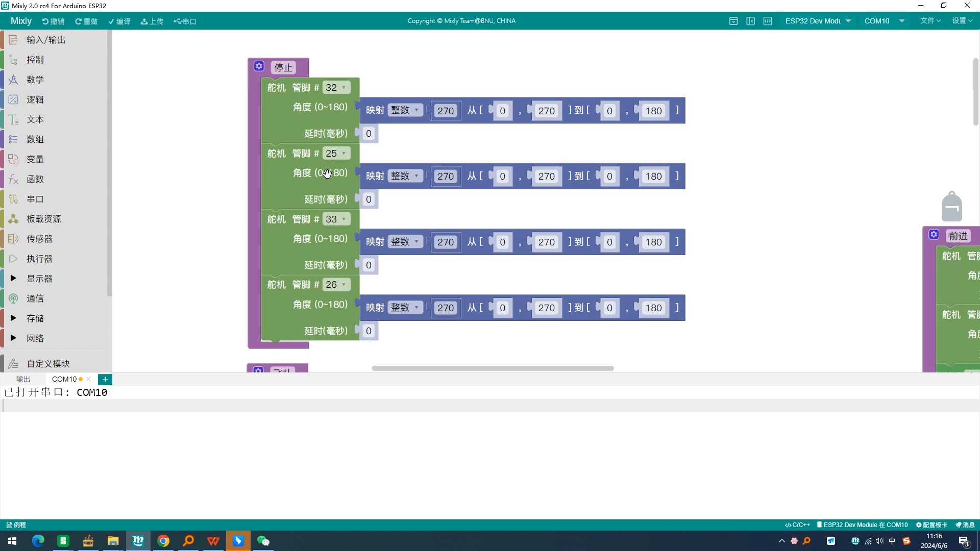Click 撤销 undo button

(54, 21)
